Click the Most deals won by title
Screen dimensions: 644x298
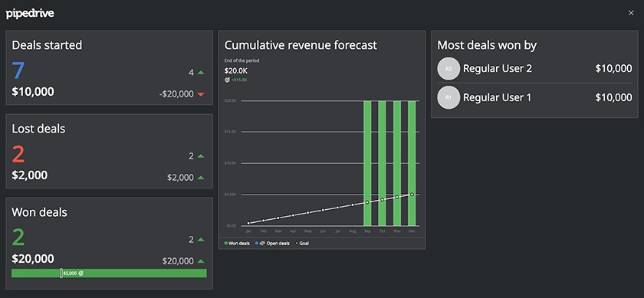(x=487, y=45)
